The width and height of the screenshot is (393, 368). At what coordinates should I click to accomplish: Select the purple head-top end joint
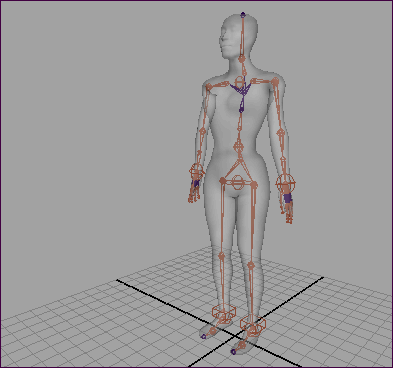pos(243,15)
